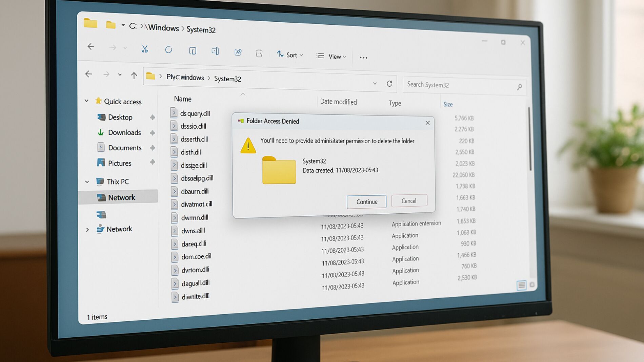Viewport: 644px width, 362px height.
Task: Click the magnifier icon in search box
Action: point(519,87)
